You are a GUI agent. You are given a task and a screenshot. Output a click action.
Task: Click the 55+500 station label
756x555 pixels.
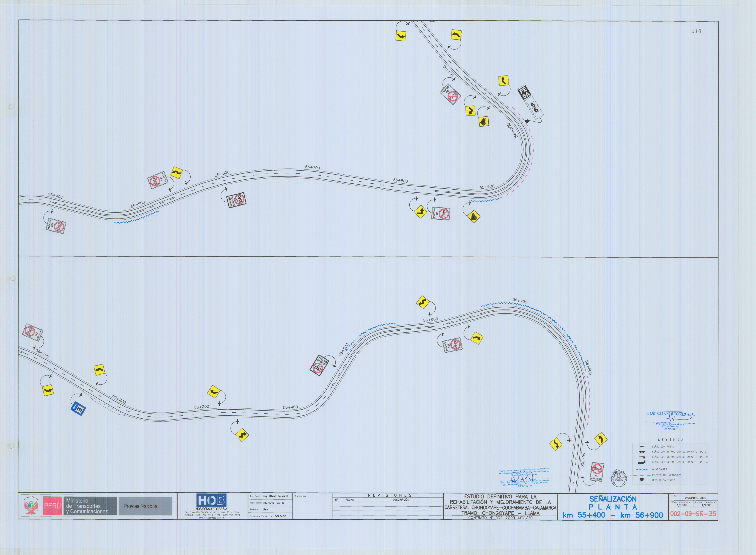click(x=138, y=204)
